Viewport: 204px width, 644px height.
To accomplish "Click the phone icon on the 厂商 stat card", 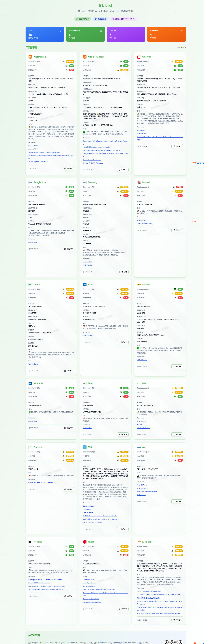I will click(x=60, y=31).
